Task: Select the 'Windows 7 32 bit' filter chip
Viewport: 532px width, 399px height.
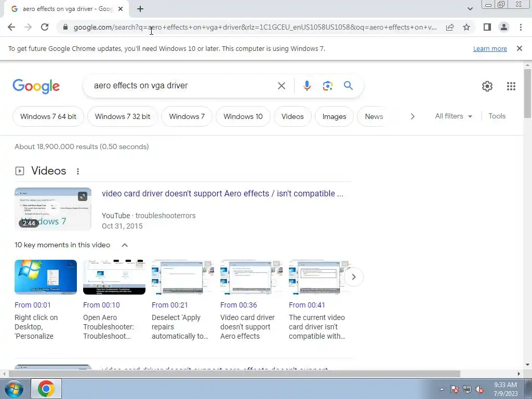Action: 123,116
